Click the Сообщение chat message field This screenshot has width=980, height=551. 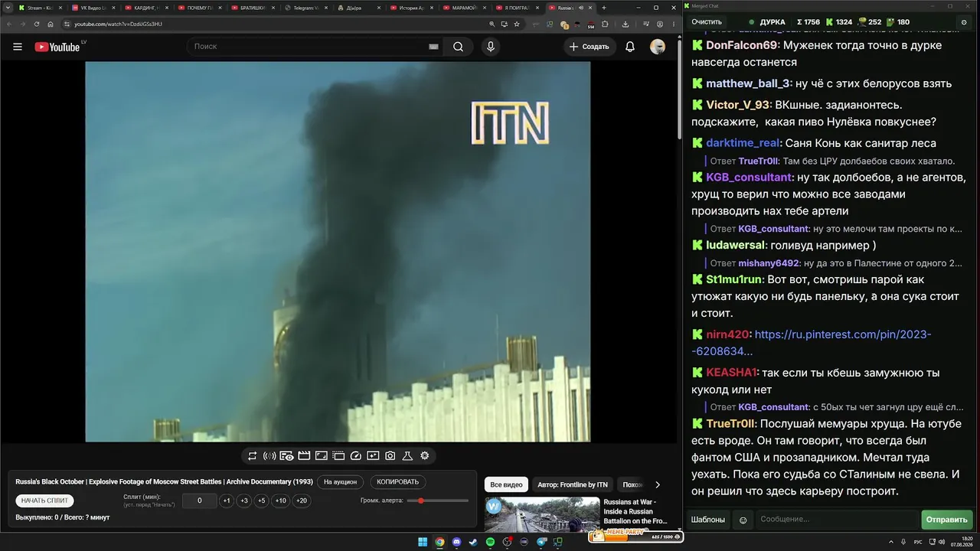point(836,520)
